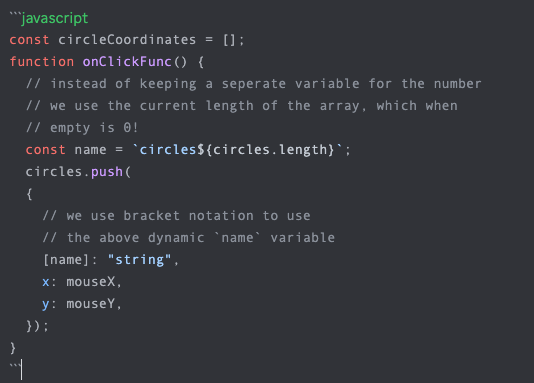
Task: Click the bracket notation comment line
Action: pyautogui.click(x=176, y=216)
